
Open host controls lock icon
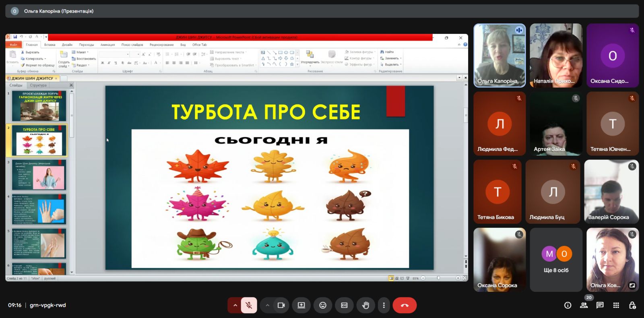click(x=632, y=305)
